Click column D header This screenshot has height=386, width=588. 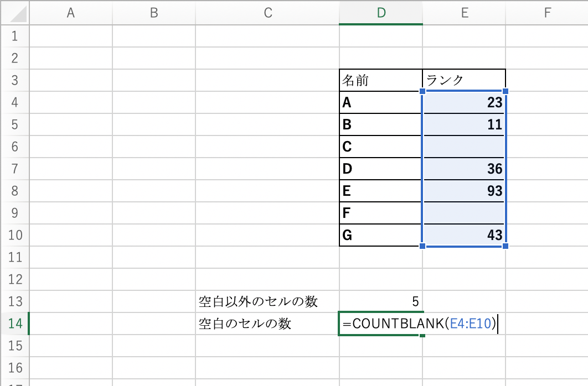coord(381,13)
